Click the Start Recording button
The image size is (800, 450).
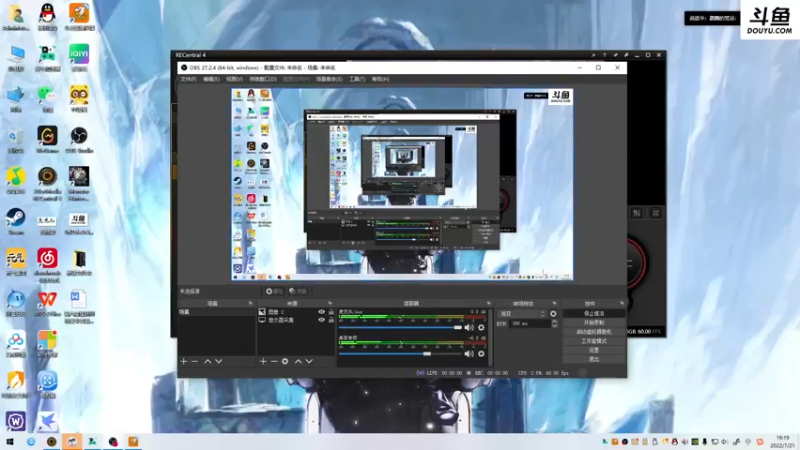coord(594,322)
